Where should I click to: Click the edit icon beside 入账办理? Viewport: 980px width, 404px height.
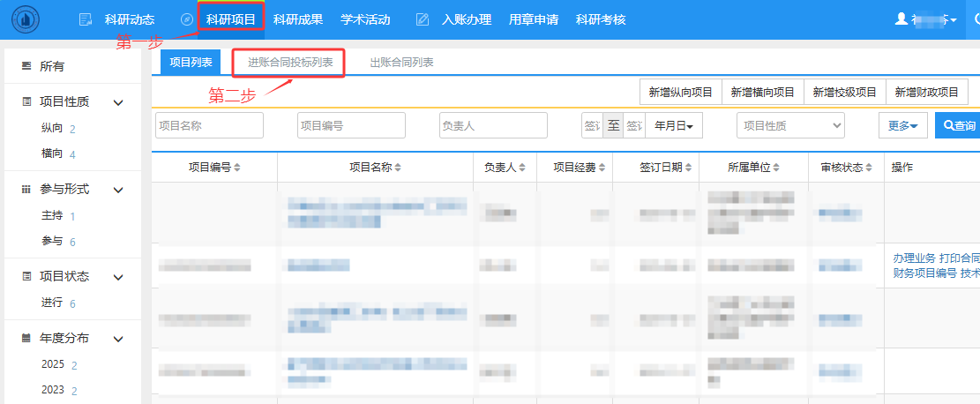click(423, 19)
